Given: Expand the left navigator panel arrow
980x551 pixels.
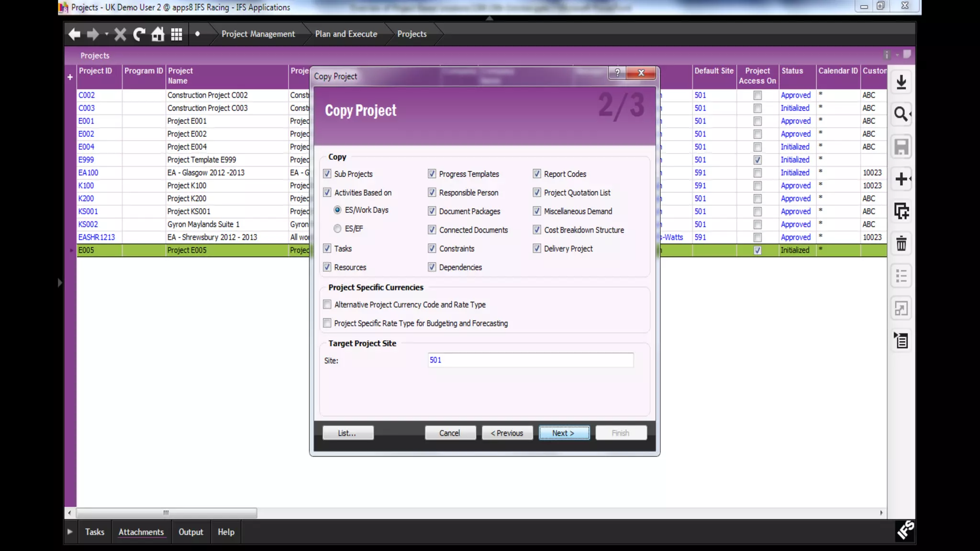Looking at the screenshot, I should [x=60, y=283].
